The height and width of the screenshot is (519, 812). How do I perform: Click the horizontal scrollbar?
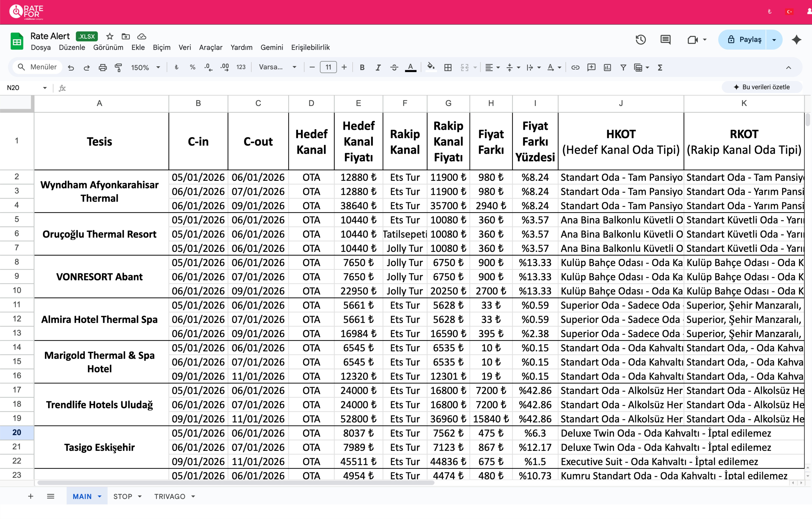tap(236, 483)
